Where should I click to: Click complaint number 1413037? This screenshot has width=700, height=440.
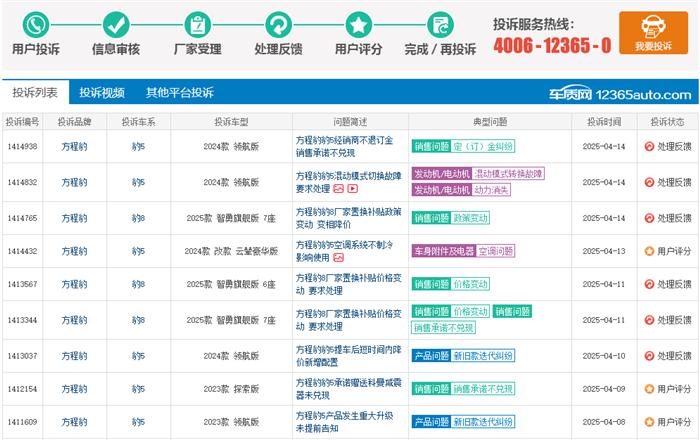pyautogui.click(x=22, y=356)
